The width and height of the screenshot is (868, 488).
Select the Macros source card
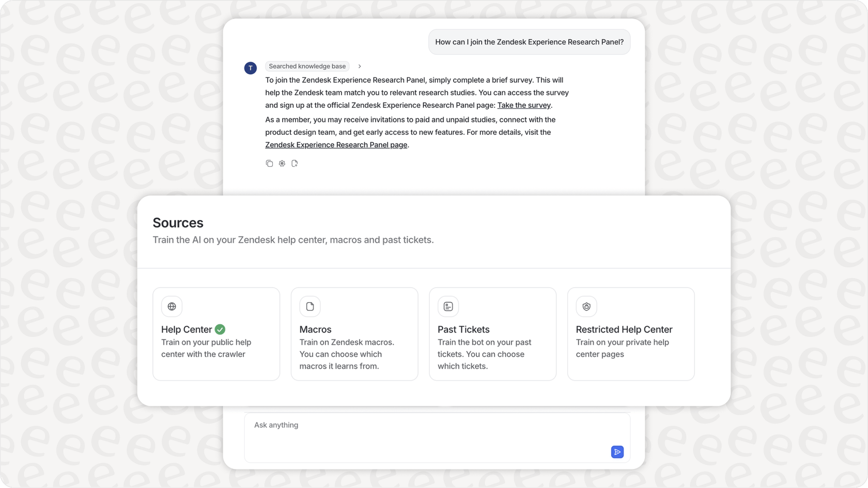tap(354, 334)
